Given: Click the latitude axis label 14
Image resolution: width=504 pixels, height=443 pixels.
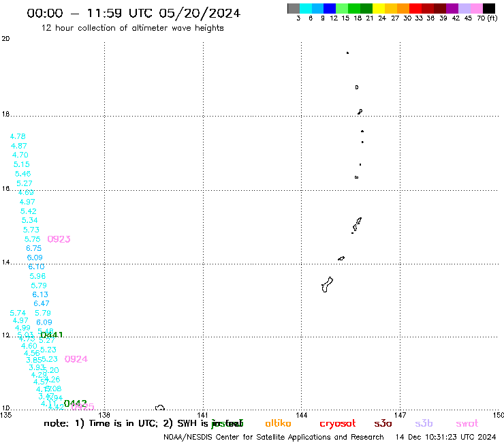Looking at the screenshot, I should click(x=5, y=262).
